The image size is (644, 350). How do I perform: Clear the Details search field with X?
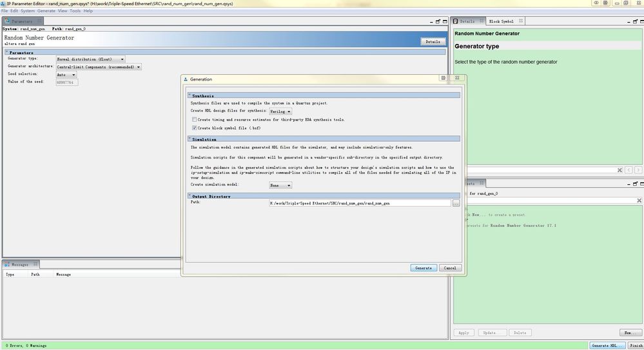(x=620, y=170)
